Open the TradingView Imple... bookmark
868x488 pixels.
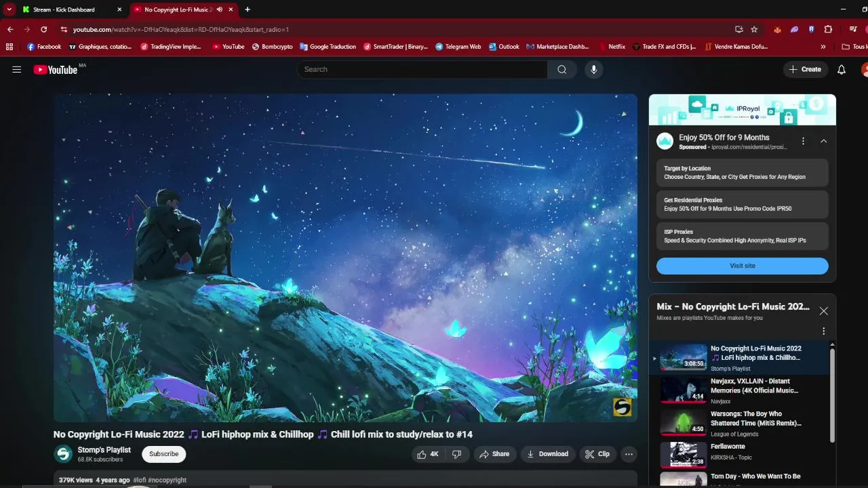[171, 47]
